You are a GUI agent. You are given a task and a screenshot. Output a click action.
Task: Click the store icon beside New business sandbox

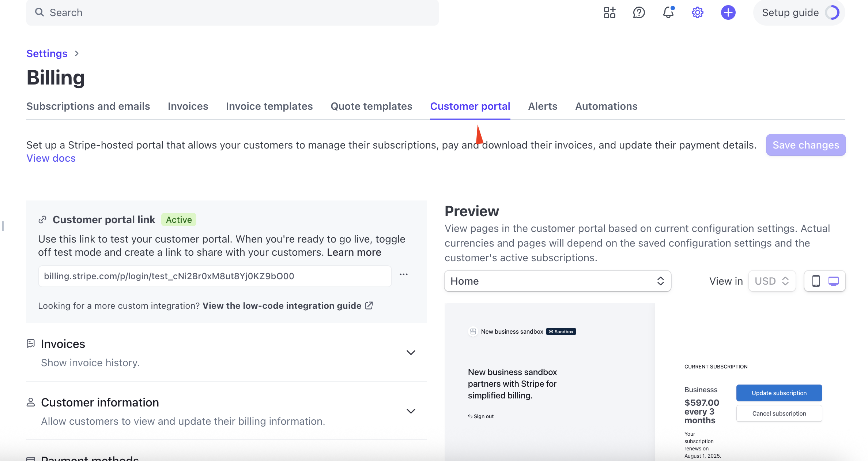(473, 331)
